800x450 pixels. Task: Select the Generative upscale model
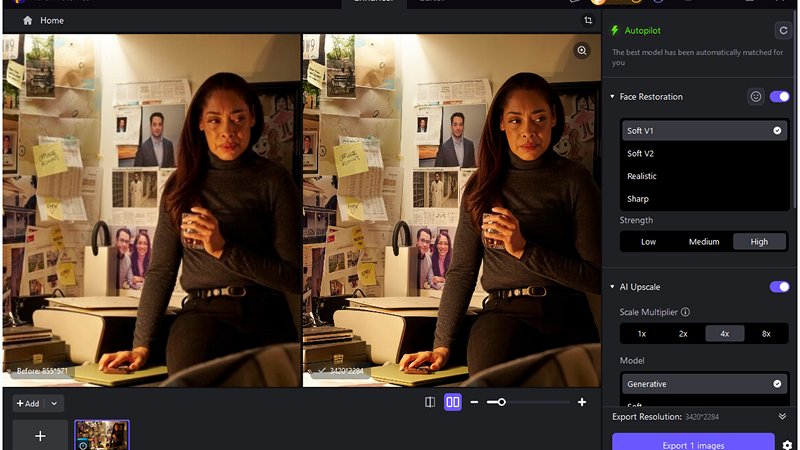(x=704, y=384)
